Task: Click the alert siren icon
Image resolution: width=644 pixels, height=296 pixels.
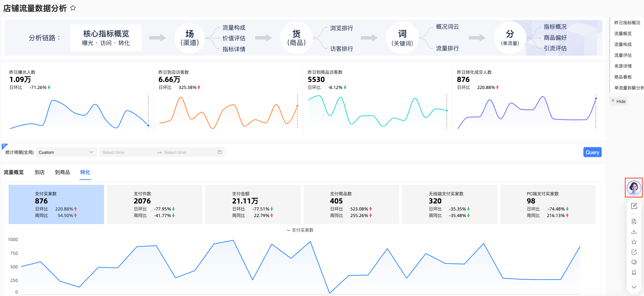Action: click(x=634, y=272)
